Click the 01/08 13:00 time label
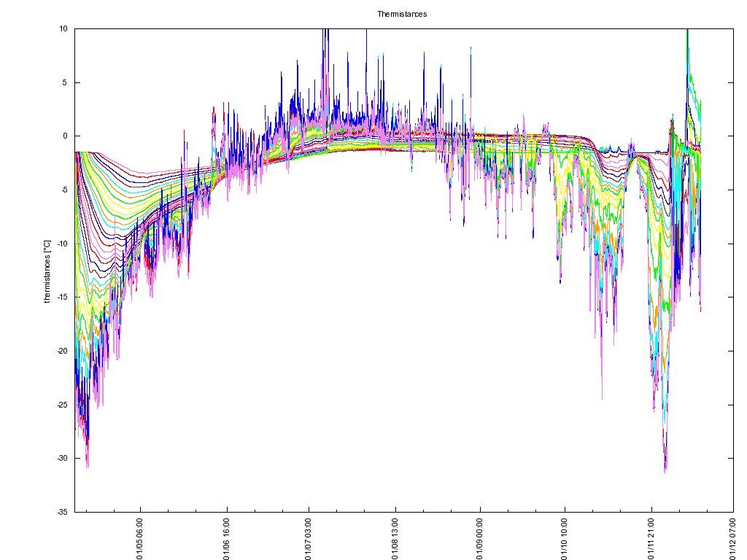This screenshot has width=747, height=560. (x=395, y=538)
